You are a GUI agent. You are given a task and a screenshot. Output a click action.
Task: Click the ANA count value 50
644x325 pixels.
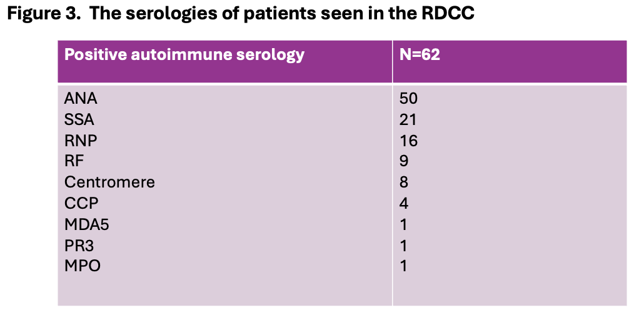point(408,99)
